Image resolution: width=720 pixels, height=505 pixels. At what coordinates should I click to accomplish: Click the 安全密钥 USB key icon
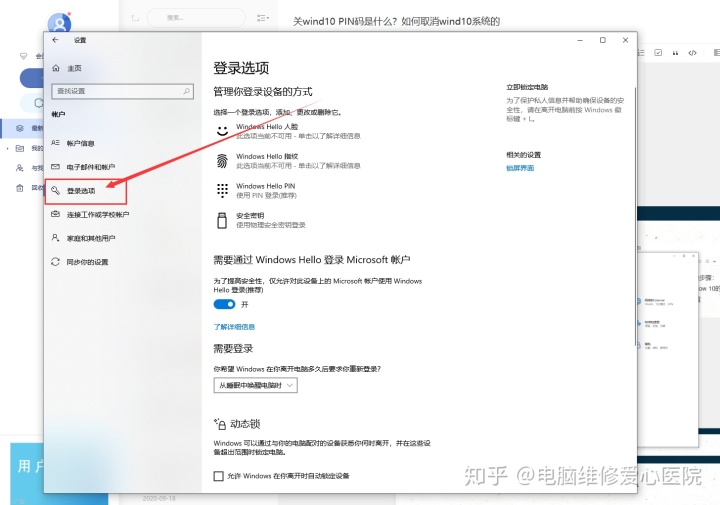pos(222,220)
